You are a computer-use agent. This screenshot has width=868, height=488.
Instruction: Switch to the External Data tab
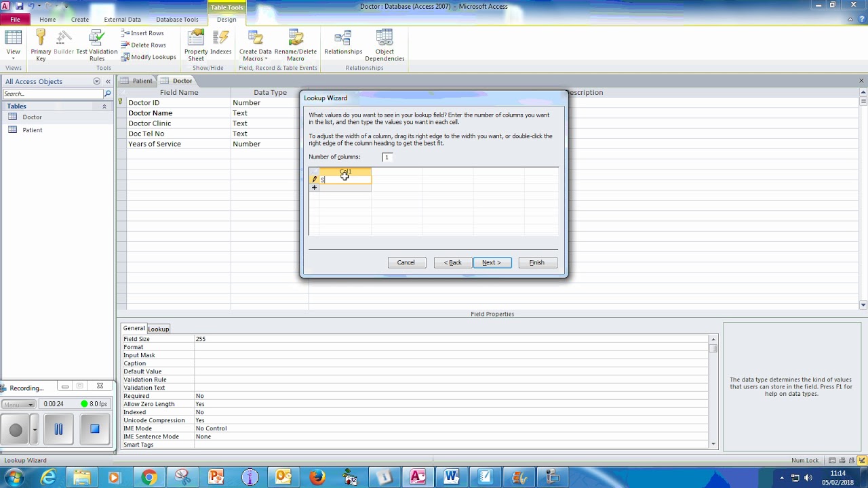[x=122, y=20]
